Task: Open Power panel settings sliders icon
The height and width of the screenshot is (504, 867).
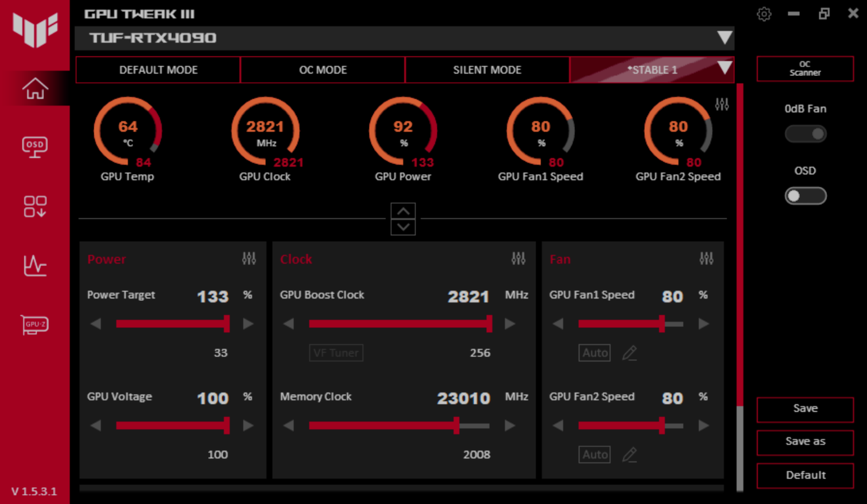Action: [x=249, y=259]
